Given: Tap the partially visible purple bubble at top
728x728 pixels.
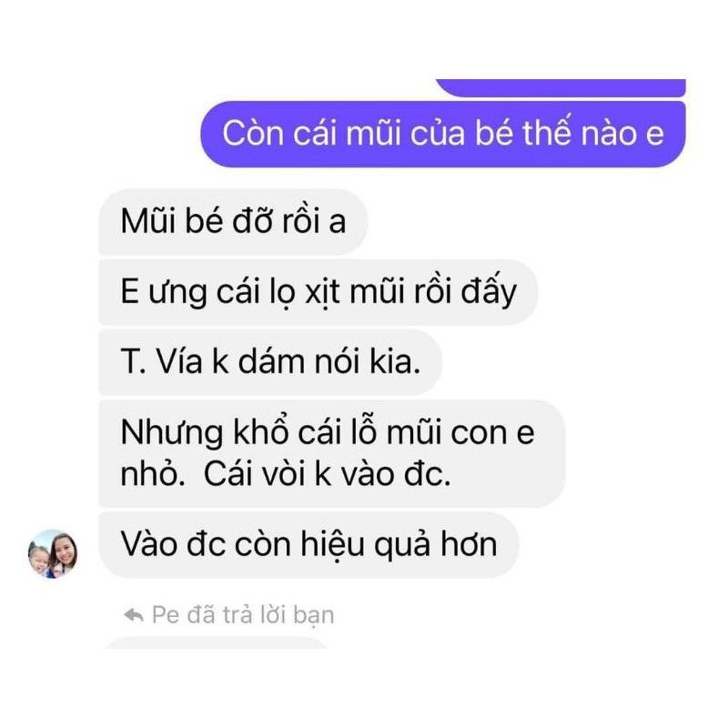Looking at the screenshot, I should point(561,87).
